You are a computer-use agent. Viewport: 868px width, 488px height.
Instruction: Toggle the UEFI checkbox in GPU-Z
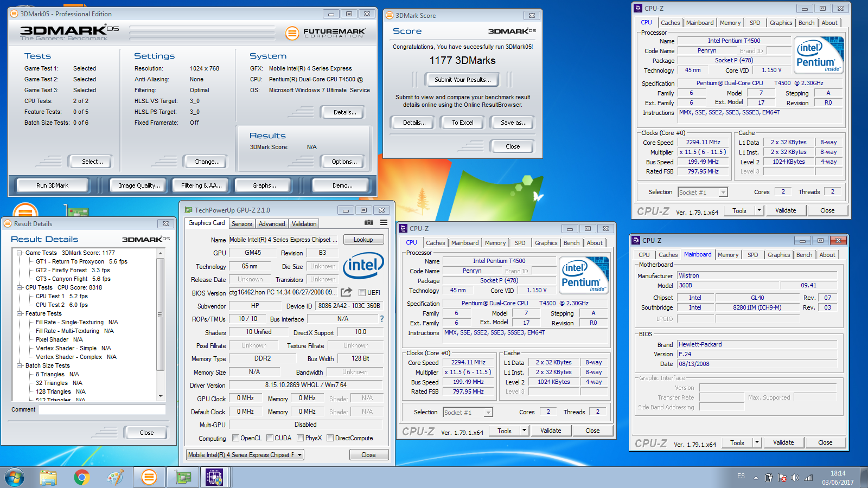click(x=362, y=292)
